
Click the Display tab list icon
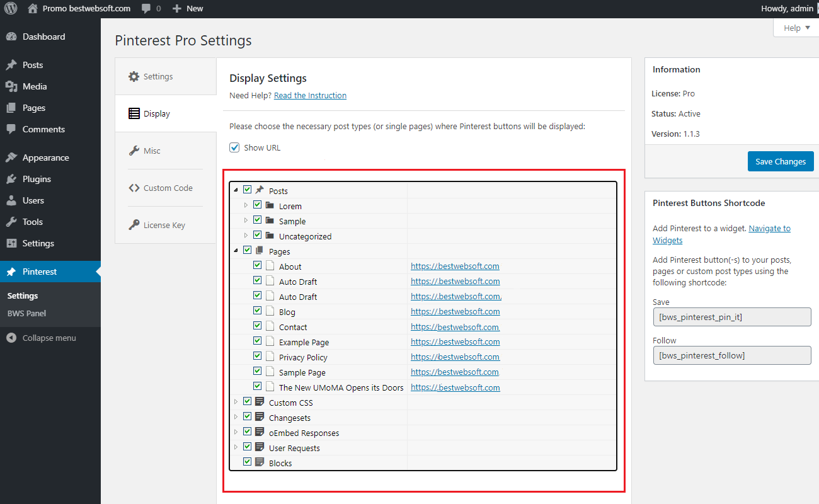coord(134,113)
